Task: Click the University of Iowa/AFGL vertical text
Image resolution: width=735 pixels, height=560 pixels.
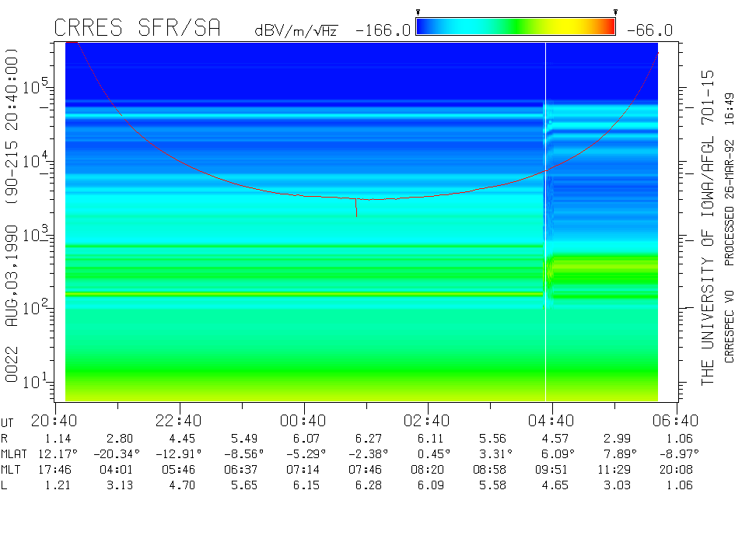Action: [708, 227]
